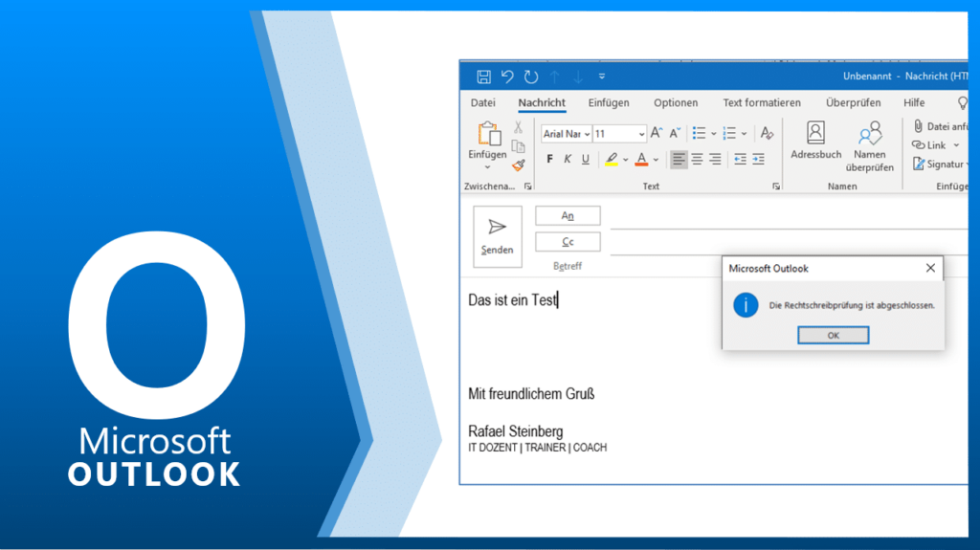
Task: Click the yellow text highlight color
Action: point(612,160)
